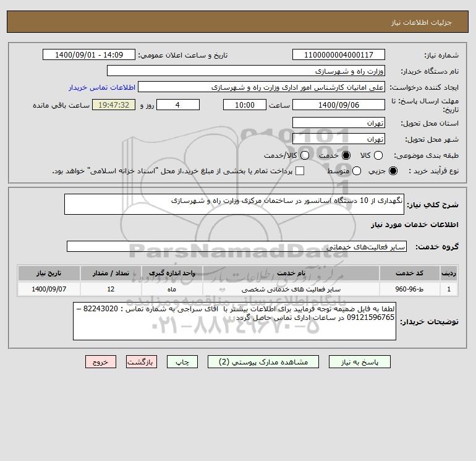Click the quantity cell 12

(111, 289)
